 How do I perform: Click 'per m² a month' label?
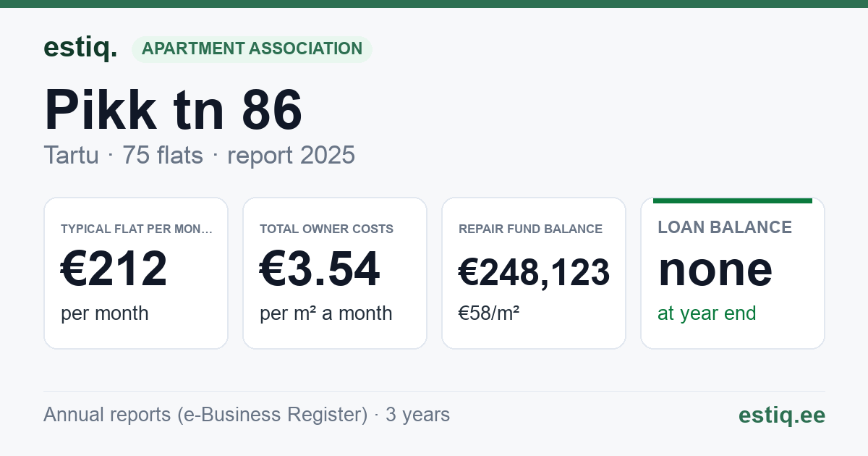[x=326, y=313]
